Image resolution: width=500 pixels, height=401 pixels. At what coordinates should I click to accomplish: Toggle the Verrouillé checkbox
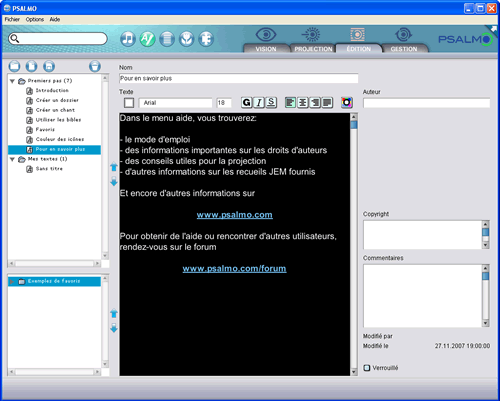pyautogui.click(x=367, y=368)
